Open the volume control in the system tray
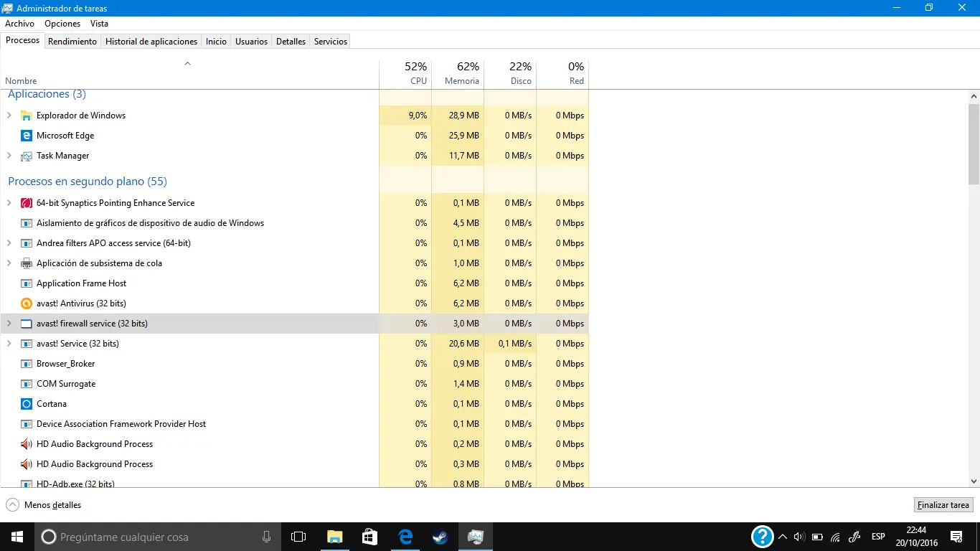Viewport: 980px width, 551px height. 800,537
